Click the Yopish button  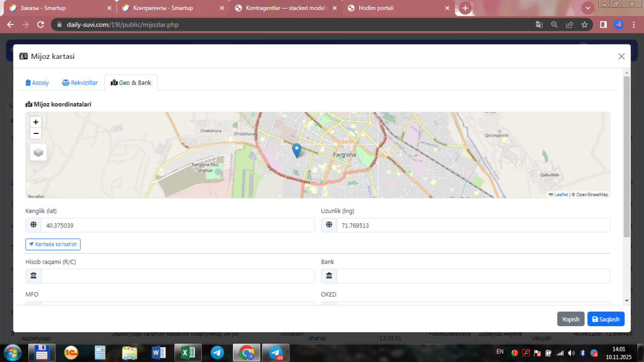coord(571,319)
